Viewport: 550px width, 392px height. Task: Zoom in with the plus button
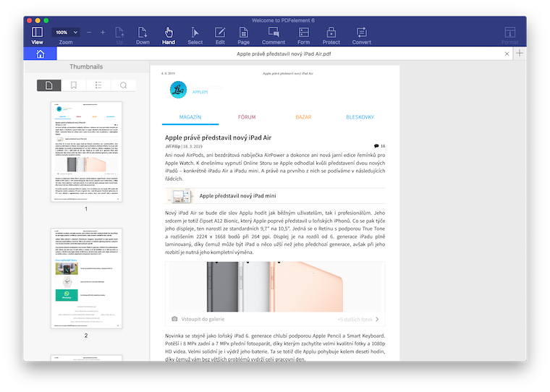coord(103,33)
